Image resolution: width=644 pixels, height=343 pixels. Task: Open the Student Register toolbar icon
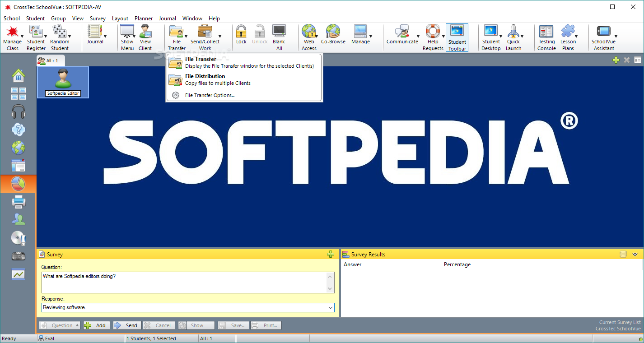[x=36, y=32]
